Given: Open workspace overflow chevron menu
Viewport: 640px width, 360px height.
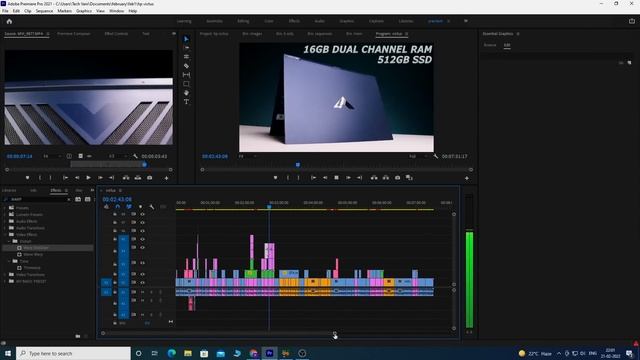Looking at the screenshot, I should point(466,21).
